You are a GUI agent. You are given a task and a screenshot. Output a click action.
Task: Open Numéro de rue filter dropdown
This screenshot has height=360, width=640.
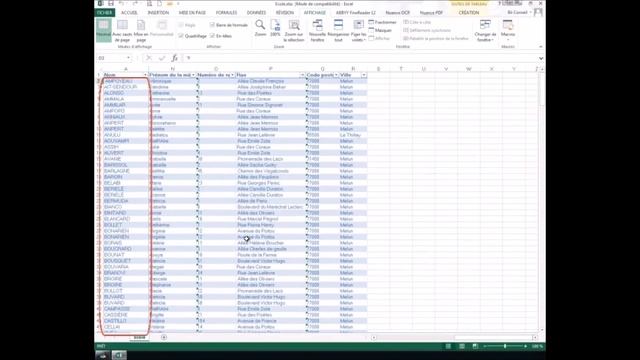click(232, 75)
